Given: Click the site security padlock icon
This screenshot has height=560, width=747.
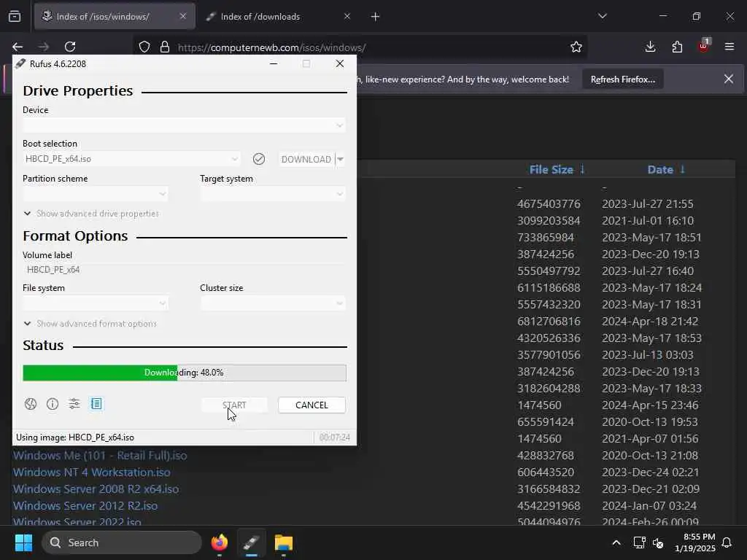Looking at the screenshot, I should pos(165,47).
